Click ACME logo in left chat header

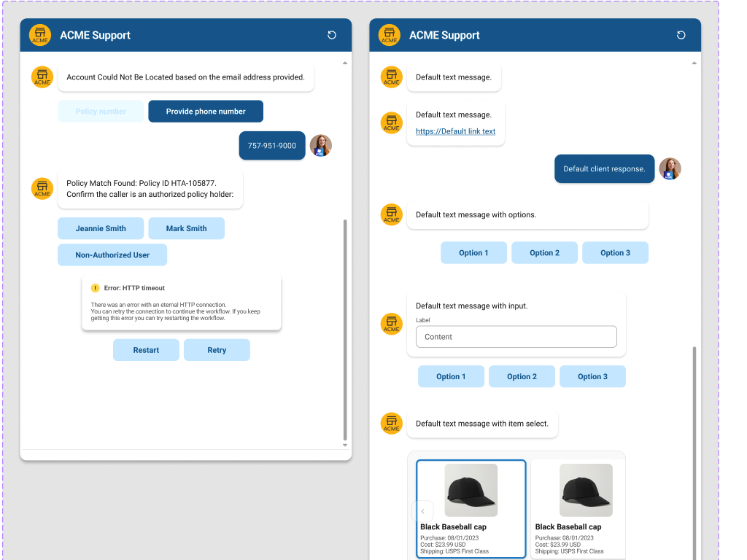click(x=40, y=35)
